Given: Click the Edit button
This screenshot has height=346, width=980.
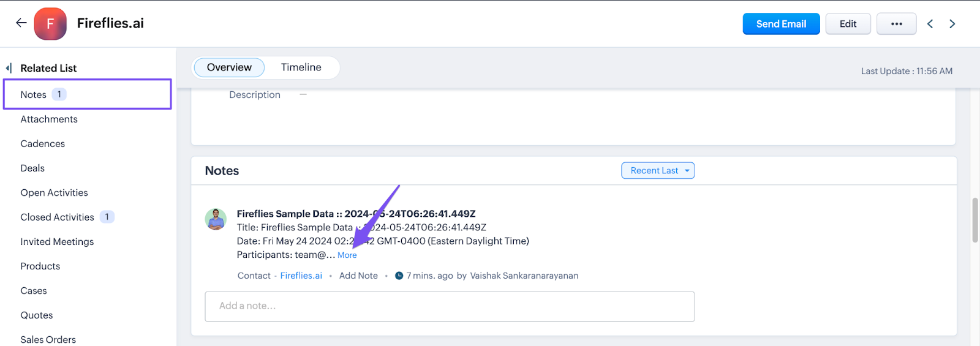Looking at the screenshot, I should (848, 24).
